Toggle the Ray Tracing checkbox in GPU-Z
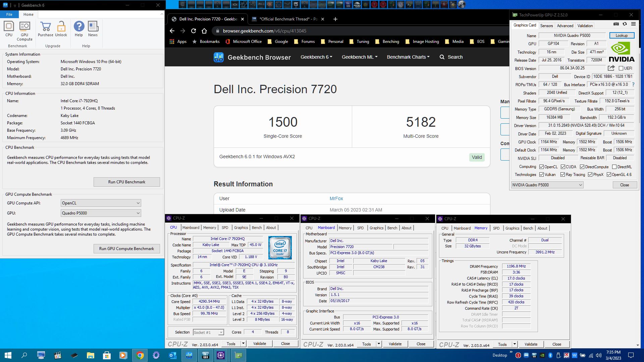Image resolution: width=644 pixels, height=362 pixels. pyautogui.click(x=562, y=175)
